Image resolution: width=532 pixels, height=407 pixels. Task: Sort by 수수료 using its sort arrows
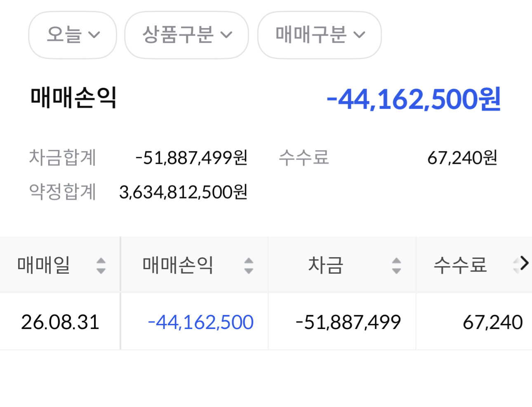pyautogui.click(x=516, y=265)
